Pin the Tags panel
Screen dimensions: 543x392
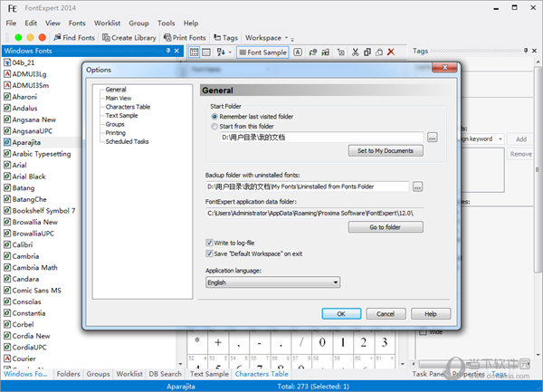526,51
